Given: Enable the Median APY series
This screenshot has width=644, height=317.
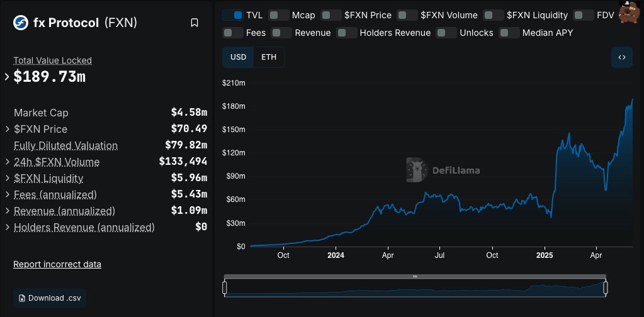Looking at the screenshot, I should click(509, 33).
